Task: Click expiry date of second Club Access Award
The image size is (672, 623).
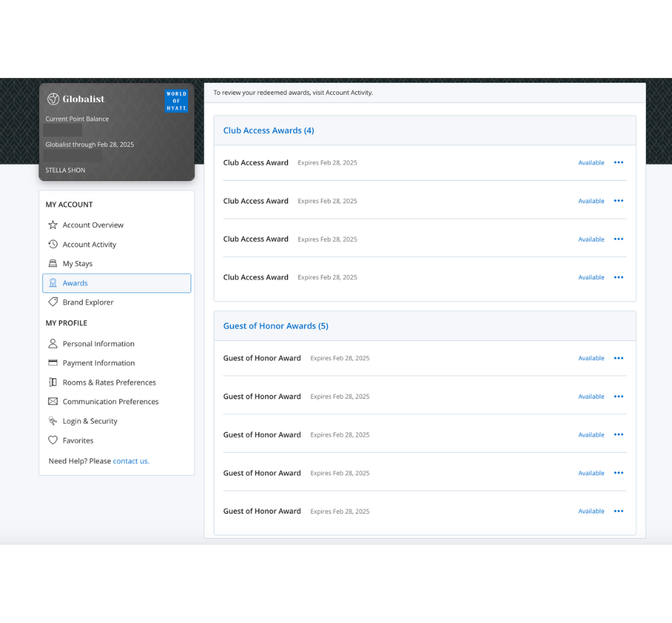Action: pos(327,201)
